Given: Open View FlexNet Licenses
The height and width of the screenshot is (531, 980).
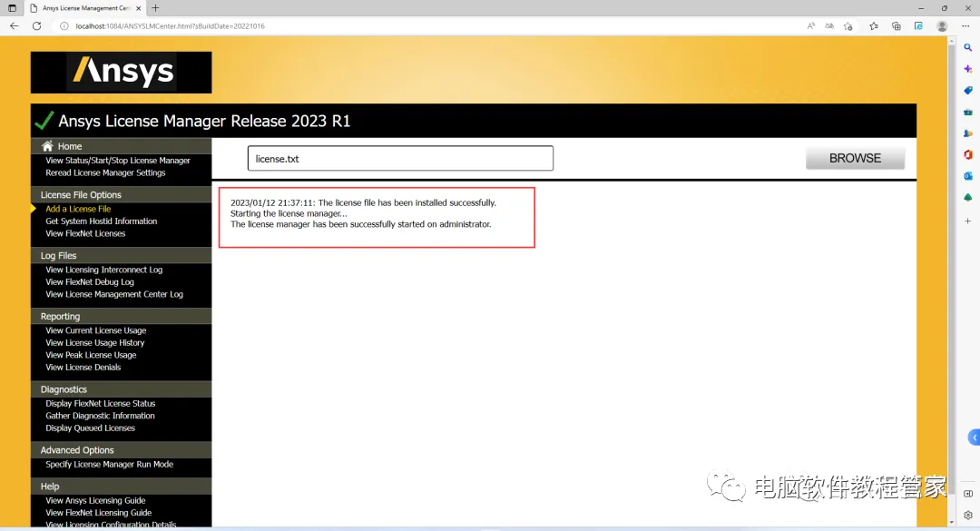Looking at the screenshot, I should [x=85, y=233].
